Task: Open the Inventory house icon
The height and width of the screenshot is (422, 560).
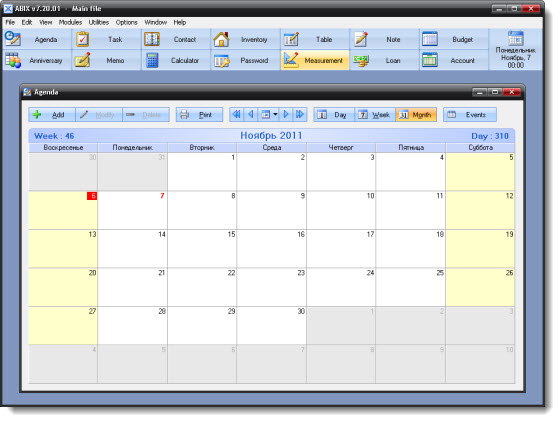Action: pos(221,39)
